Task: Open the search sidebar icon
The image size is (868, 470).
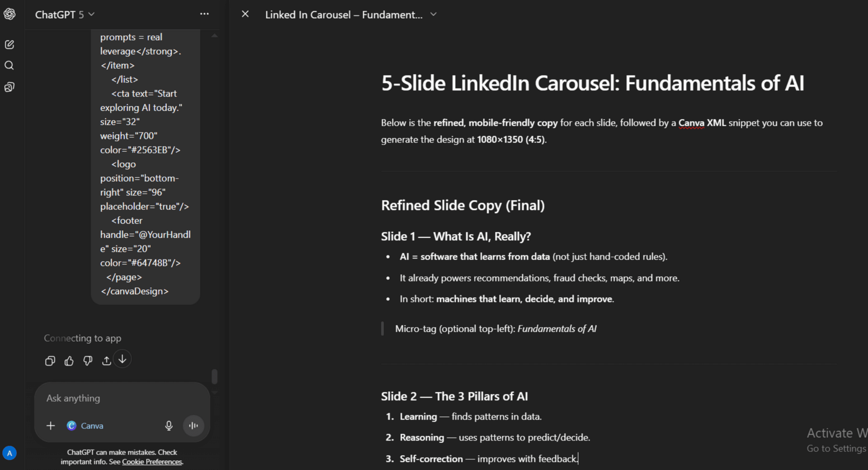Action: click(x=9, y=66)
